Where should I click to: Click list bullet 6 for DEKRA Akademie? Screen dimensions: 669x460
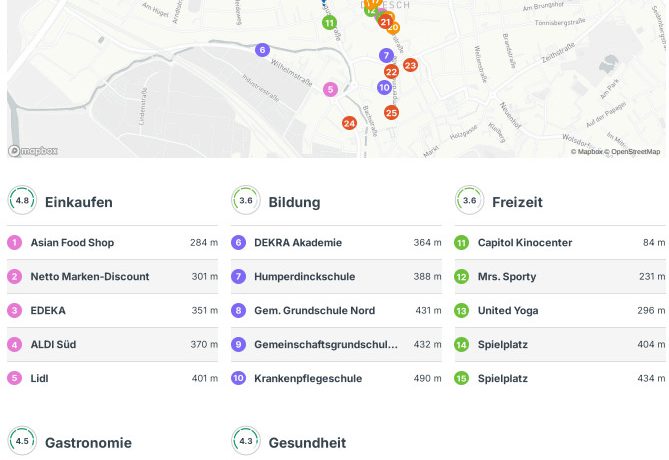(x=239, y=242)
